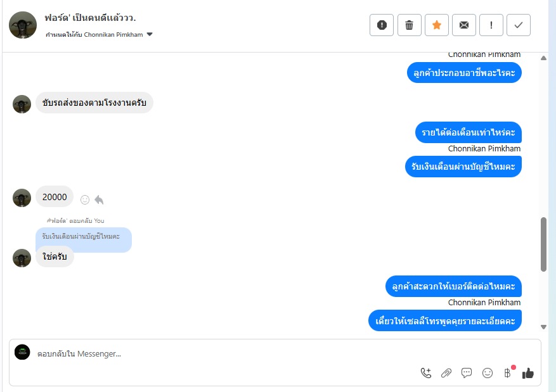Toggle priority with the exclamation mark button
The height and width of the screenshot is (392, 556).
pos(491,25)
